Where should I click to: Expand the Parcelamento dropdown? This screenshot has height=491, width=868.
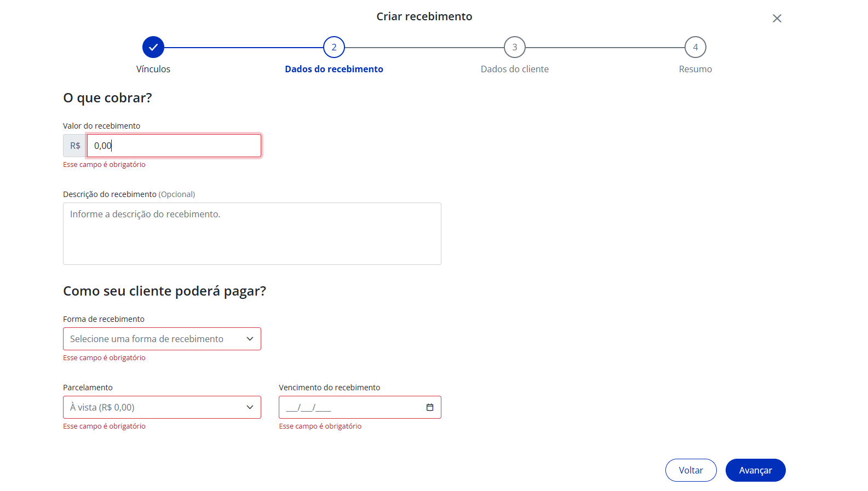pyautogui.click(x=162, y=407)
